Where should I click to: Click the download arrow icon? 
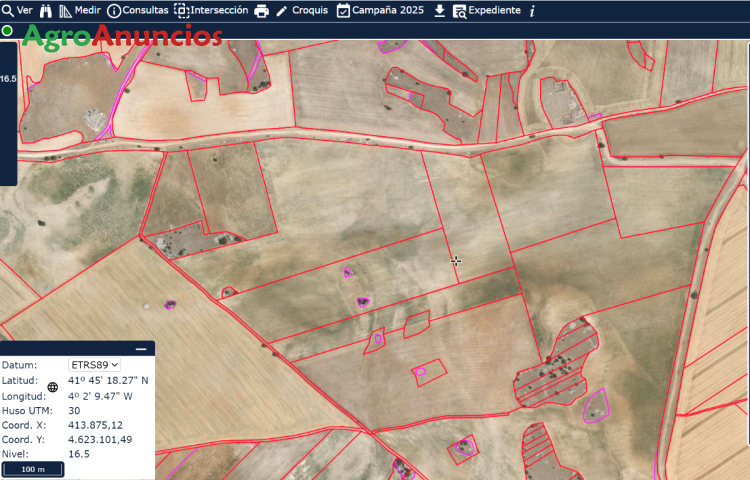(439, 10)
